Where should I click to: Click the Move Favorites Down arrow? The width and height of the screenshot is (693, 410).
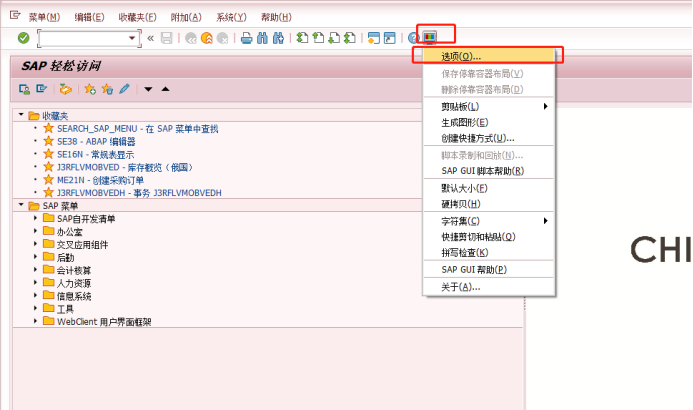pyautogui.click(x=148, y=89)
